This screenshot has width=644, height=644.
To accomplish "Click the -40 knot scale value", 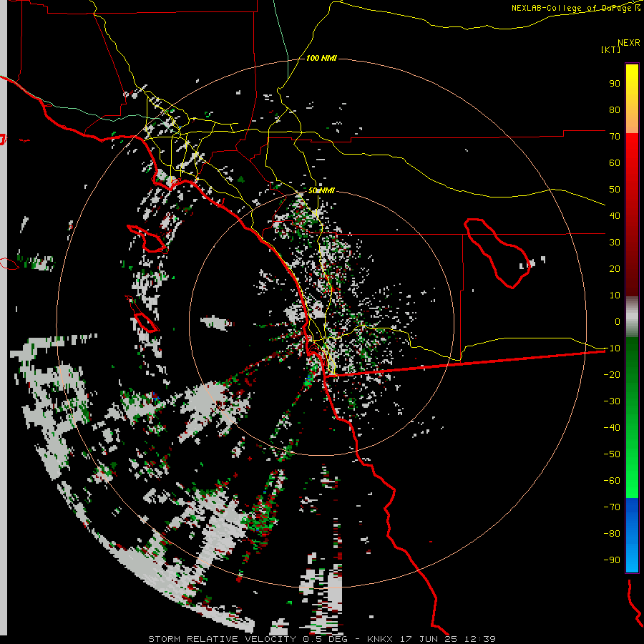I will point(612,428).
